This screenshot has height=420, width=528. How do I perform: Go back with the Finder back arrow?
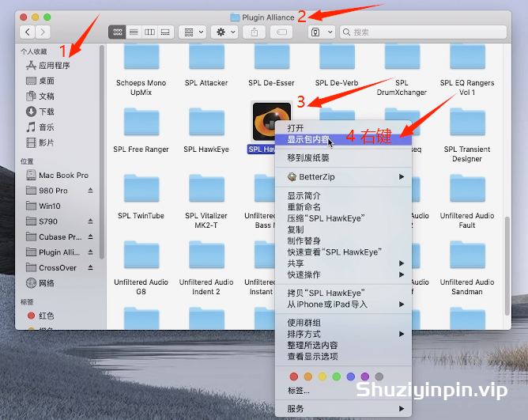[x=28, y=32]
